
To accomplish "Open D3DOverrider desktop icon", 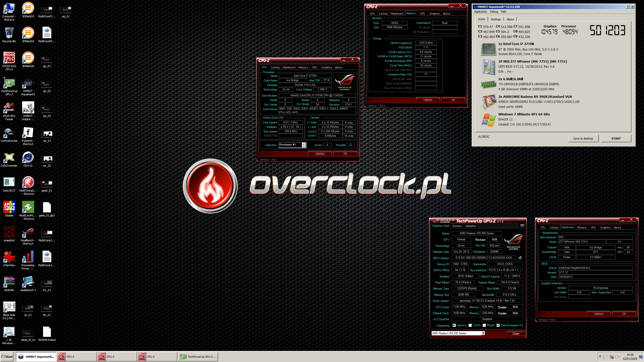I will point(9,159).
